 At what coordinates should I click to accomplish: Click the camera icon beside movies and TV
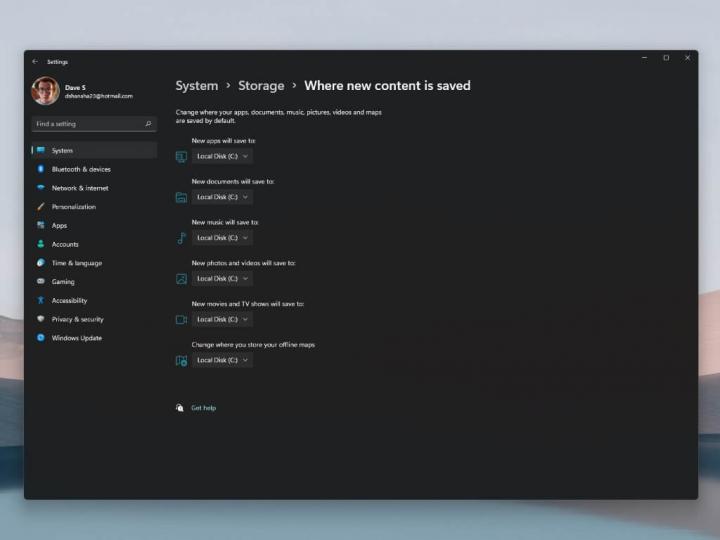click(x=181, y=320)
